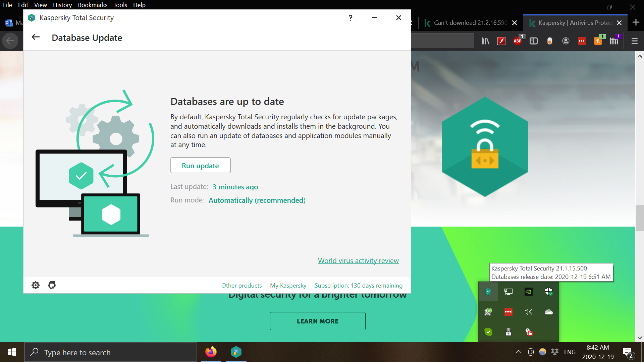Click the Run update button

(200, 166)
